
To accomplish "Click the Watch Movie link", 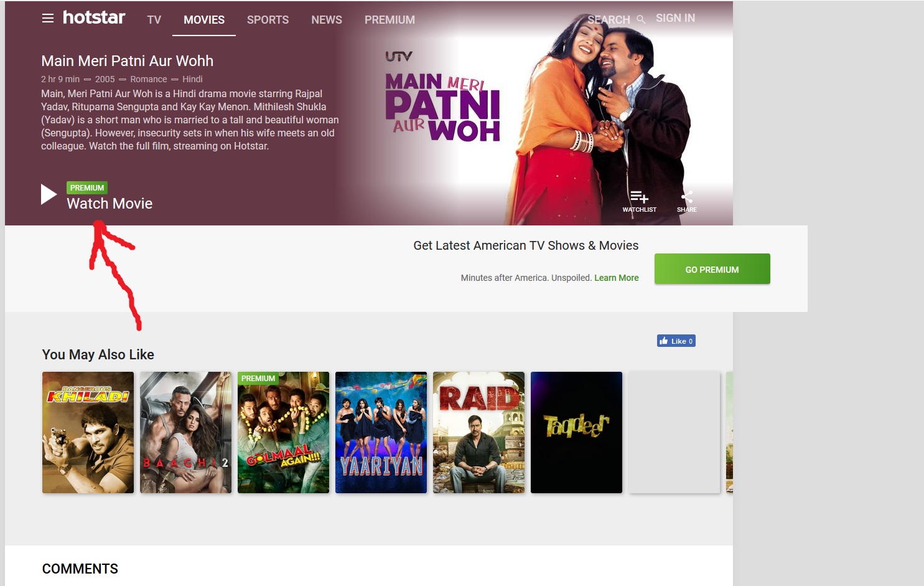I will click(x=110, y=204).
